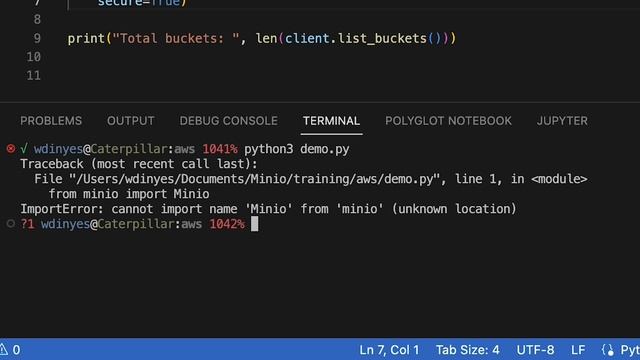
Task: Open the JUPYTER panel tab
Action: point(562,121)
